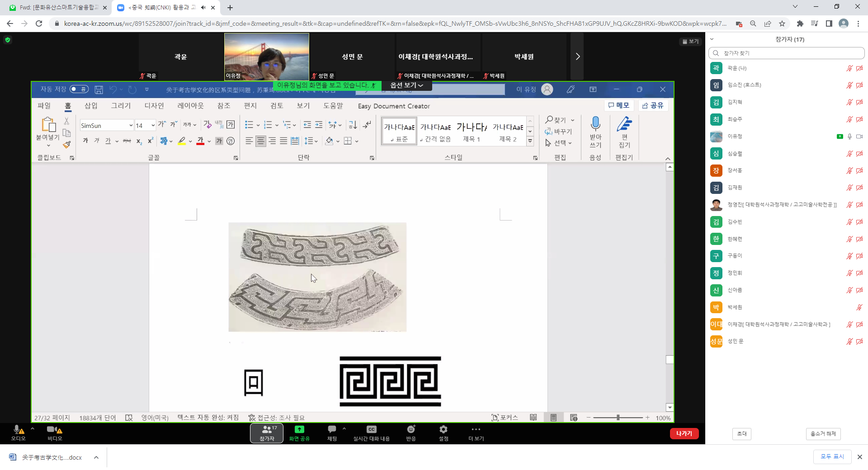Click the Word zoom level slider
Viewport: 868px width, 470px height.
[618, 418]
